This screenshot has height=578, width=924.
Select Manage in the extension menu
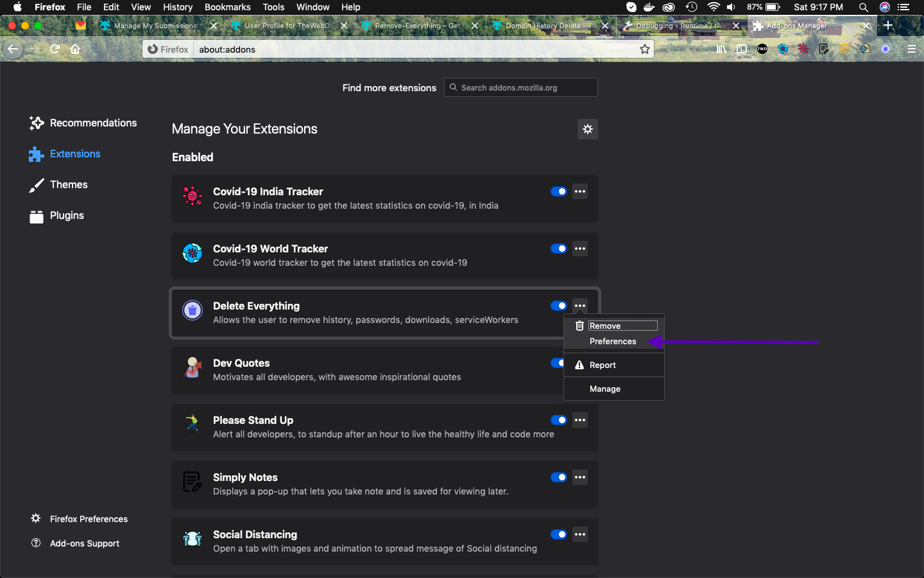pos(614,389)
